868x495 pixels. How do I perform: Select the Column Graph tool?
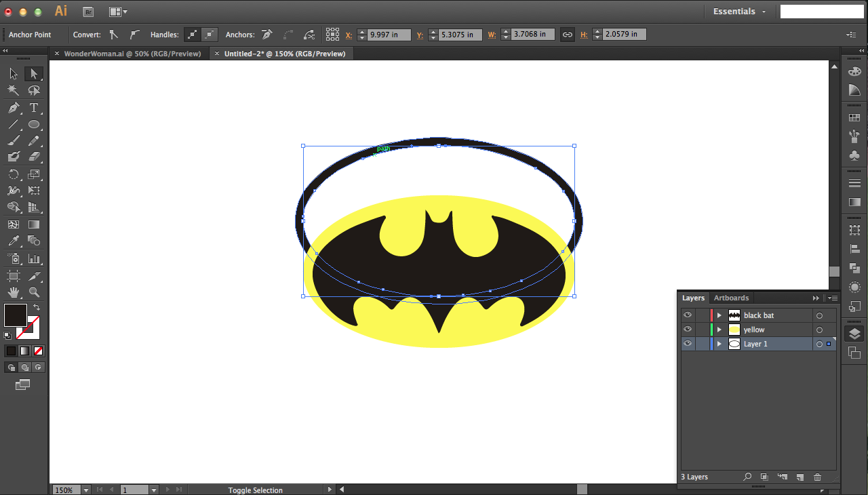(34, 258)
